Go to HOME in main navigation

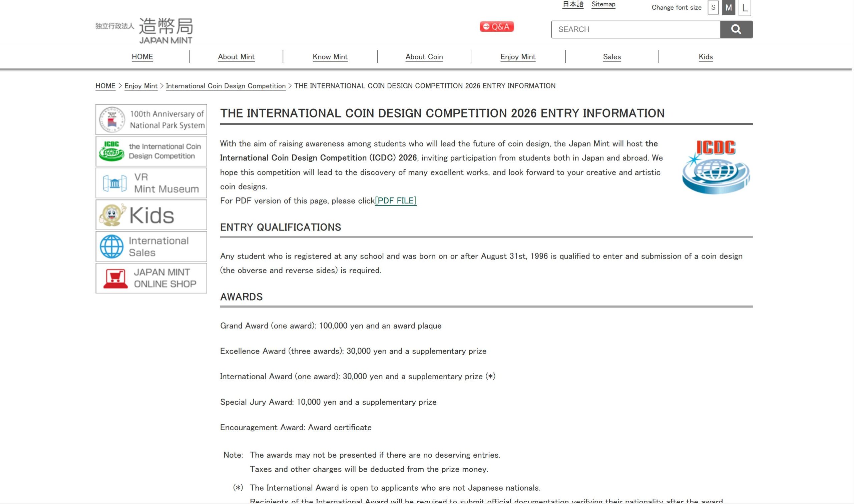tap(142, 57)
